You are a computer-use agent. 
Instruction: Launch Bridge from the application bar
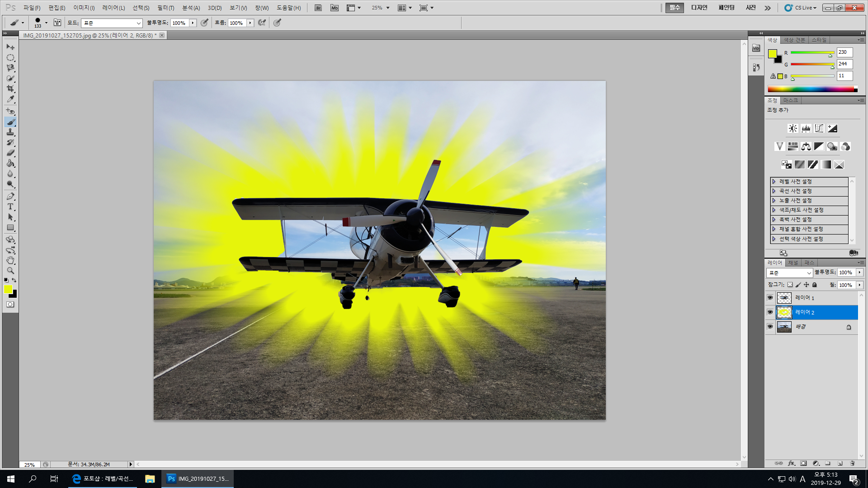[x=318, y=8]
